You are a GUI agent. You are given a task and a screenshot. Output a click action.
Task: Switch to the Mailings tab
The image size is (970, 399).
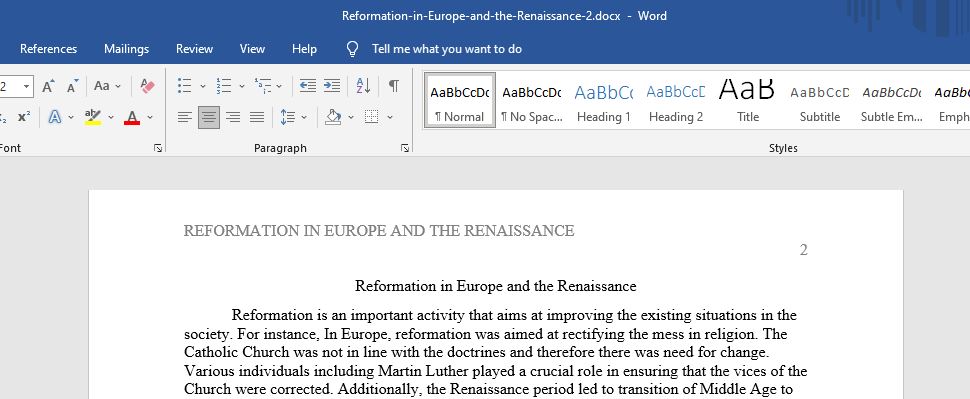click(x=126, y=49)
